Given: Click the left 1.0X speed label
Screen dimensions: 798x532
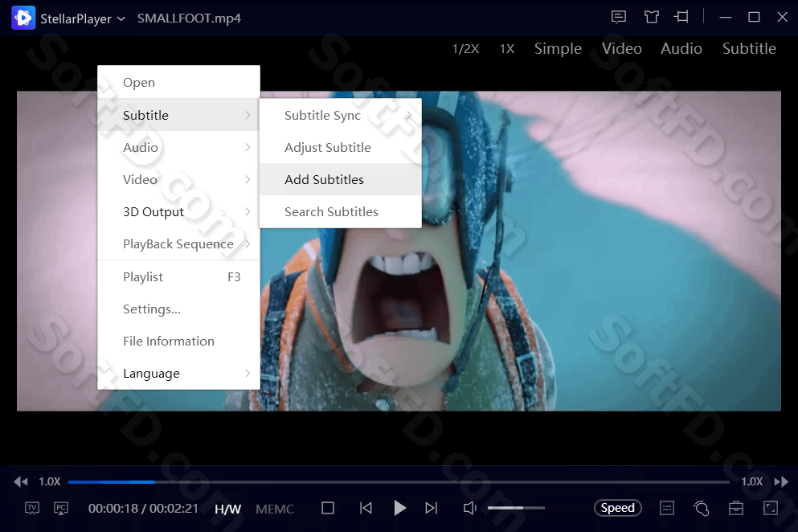Looking at the screenshot, I should coord(49,481).
